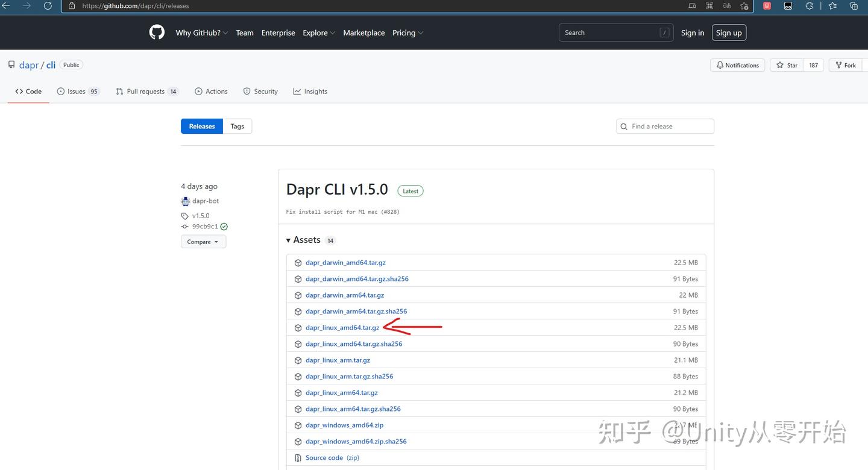Open the Collections icon in browser toolbar

(854, 6)
